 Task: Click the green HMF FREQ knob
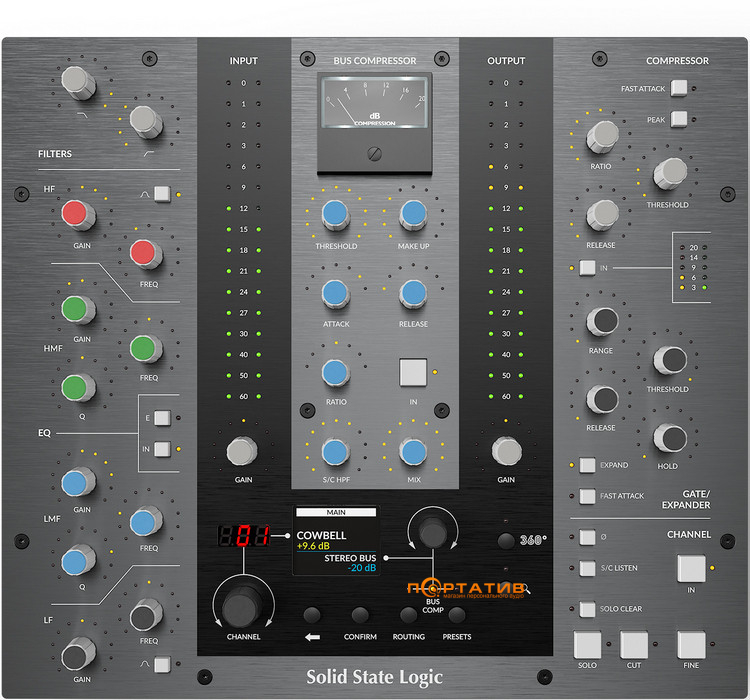coord(145,349)
